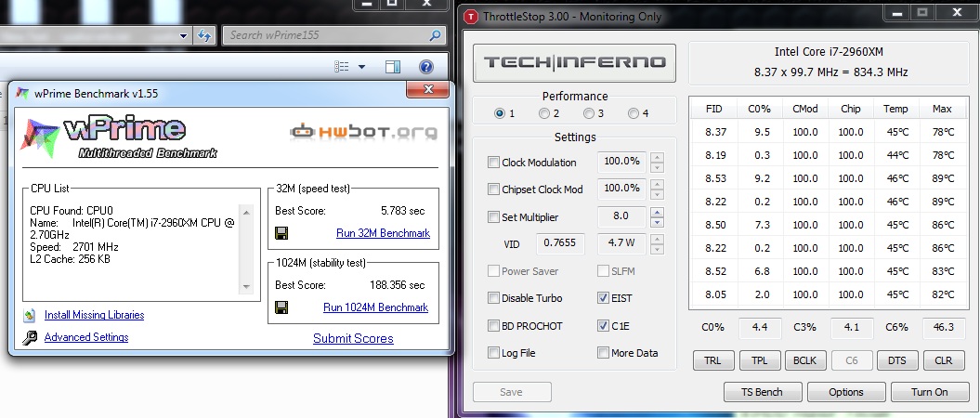Click the CPU List scroll down arrow

246,287
